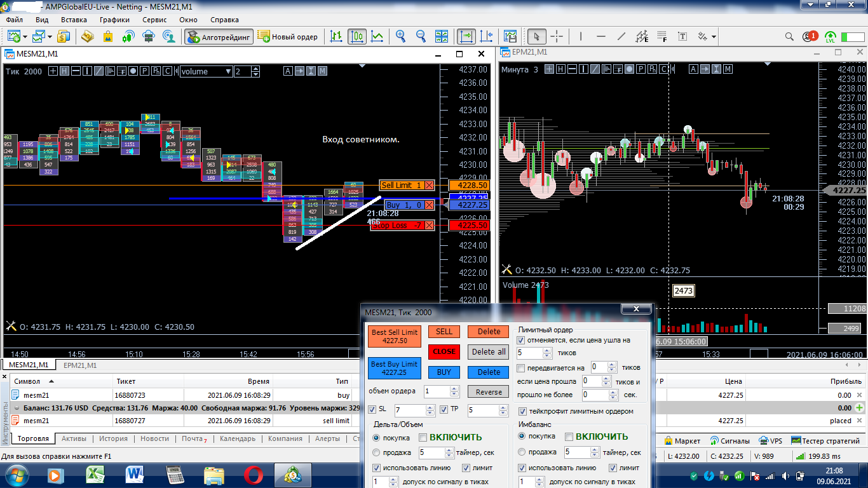
Task: Switch to the EPM21,M1 chart tab
Action: pos(80,365)
